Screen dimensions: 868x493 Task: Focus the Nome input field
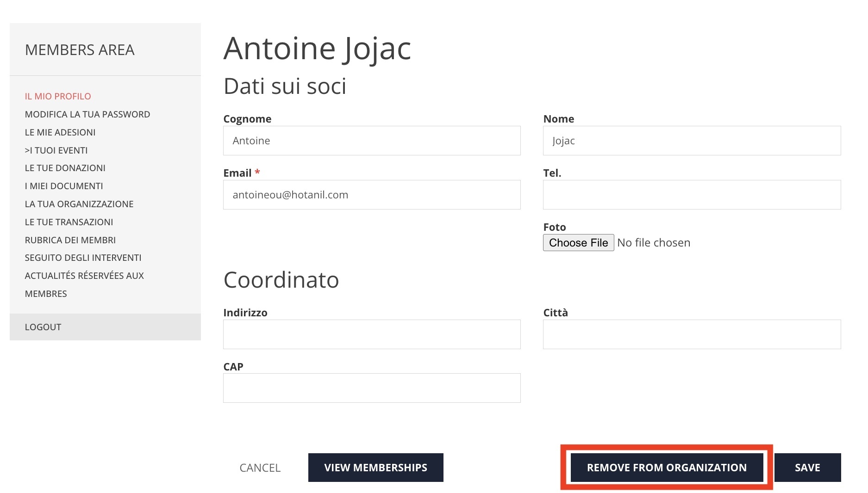692,141
